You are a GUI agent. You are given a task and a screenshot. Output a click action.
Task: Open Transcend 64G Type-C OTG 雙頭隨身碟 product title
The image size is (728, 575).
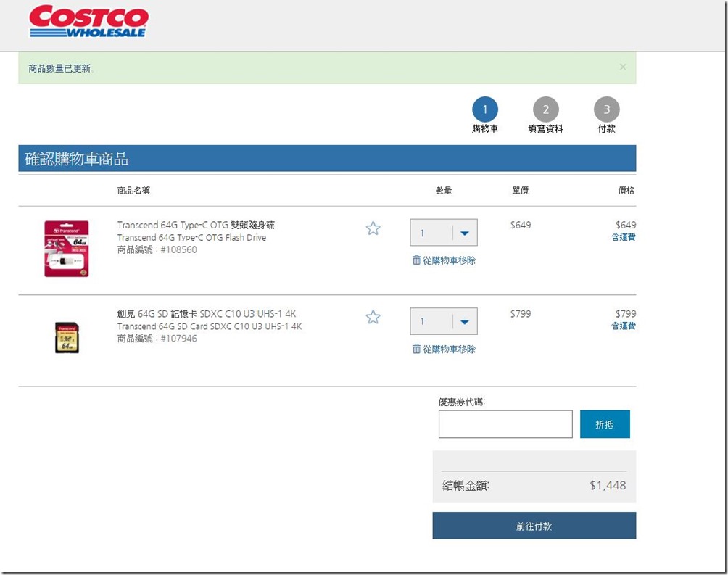(196, 225)
